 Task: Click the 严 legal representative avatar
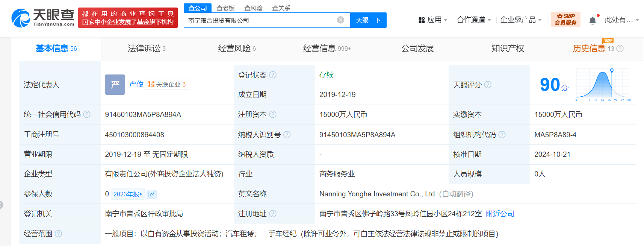coord(115,85)
